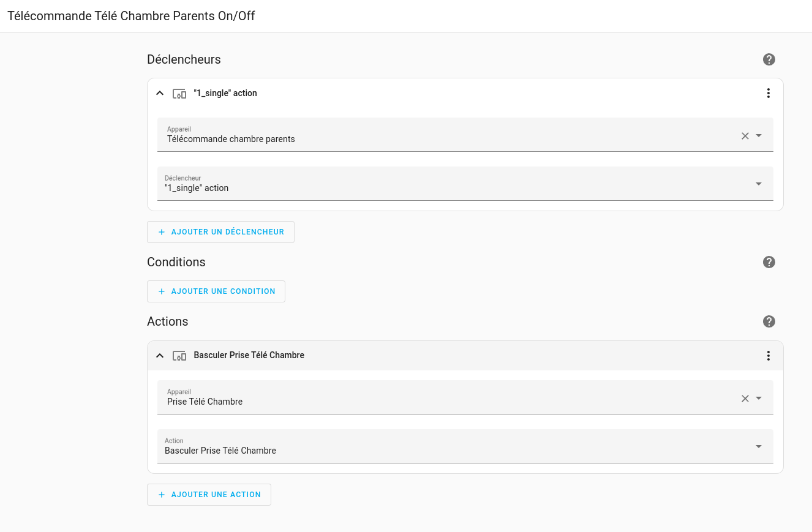Focus the Appareil field Prise Télé Chambre
The width and height of the screenshot is (812, 532).
click(465, 397)
